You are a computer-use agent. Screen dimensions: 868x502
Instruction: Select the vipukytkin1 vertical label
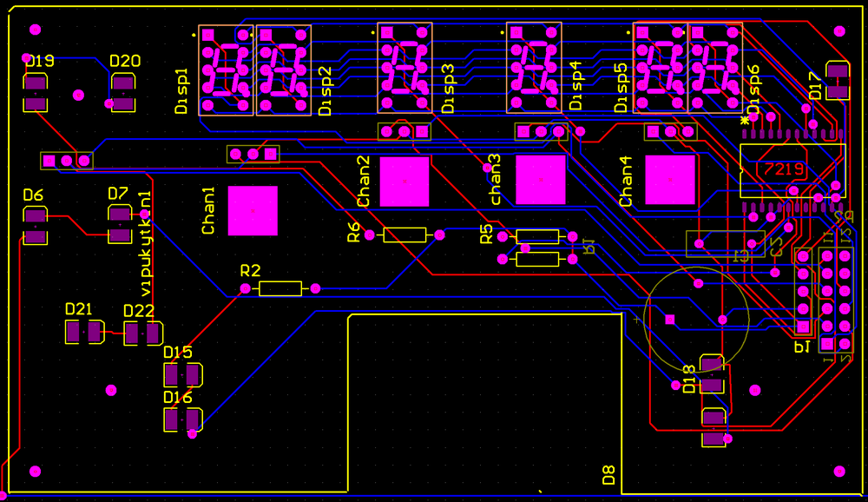point(145,244)
